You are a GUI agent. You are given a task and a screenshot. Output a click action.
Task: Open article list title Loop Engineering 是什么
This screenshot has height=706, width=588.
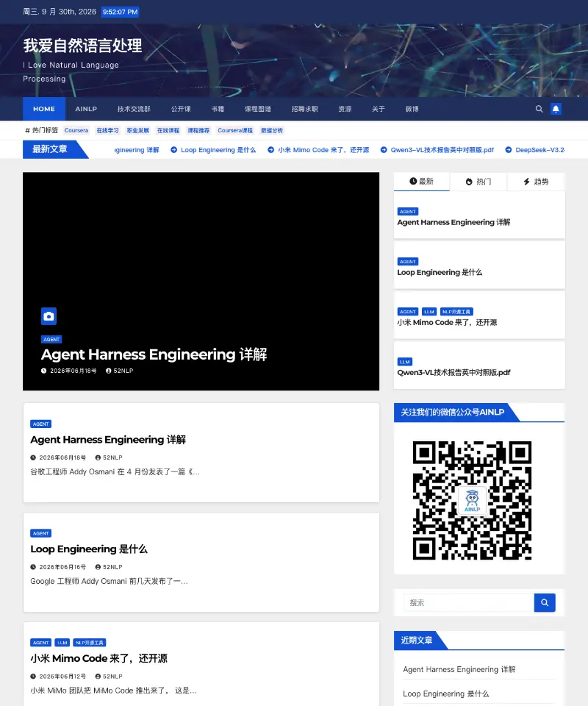coord(89,549)
